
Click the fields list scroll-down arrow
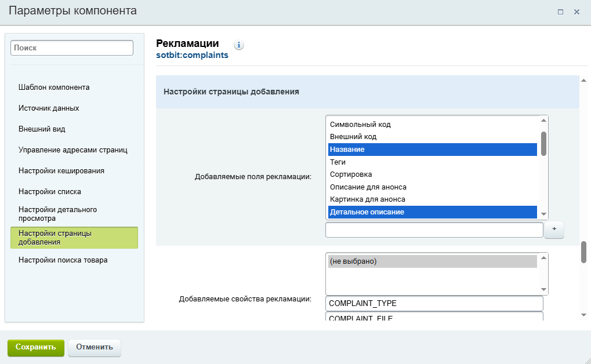click(x=543, y=214)
